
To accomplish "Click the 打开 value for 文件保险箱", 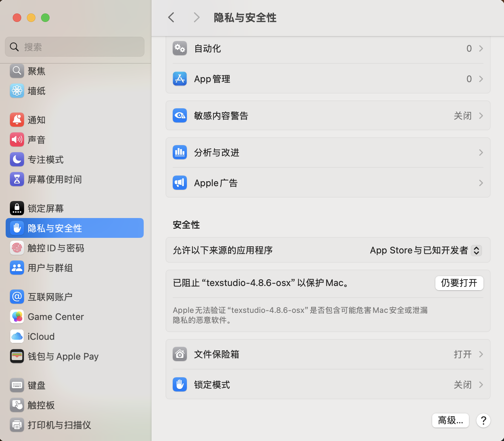I will pos(463,354).
